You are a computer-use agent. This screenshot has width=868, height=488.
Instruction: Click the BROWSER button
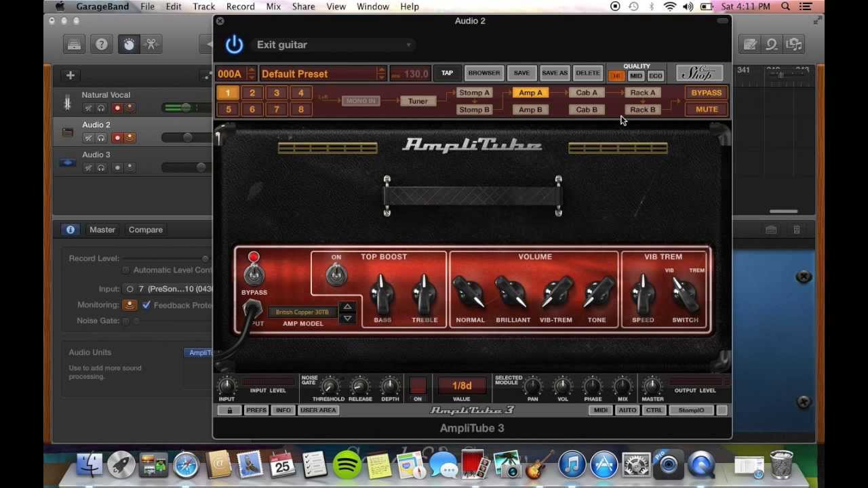[484, 73]
